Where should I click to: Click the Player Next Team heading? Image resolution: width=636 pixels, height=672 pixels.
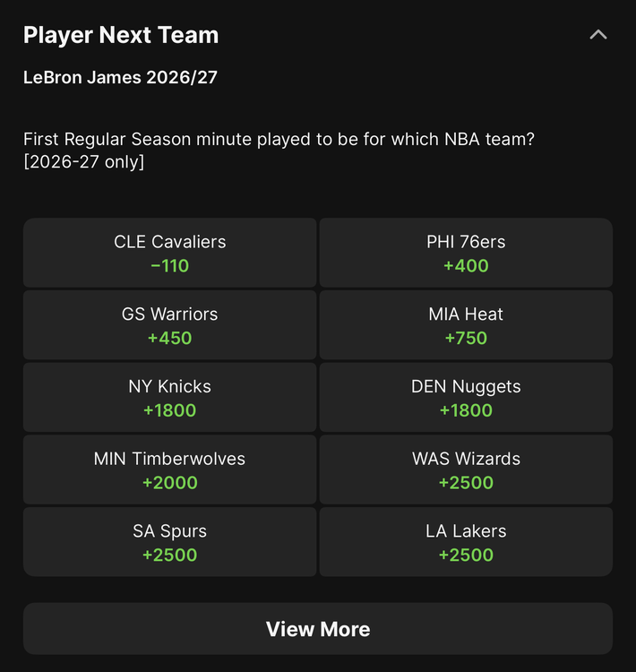pos(121,35)
